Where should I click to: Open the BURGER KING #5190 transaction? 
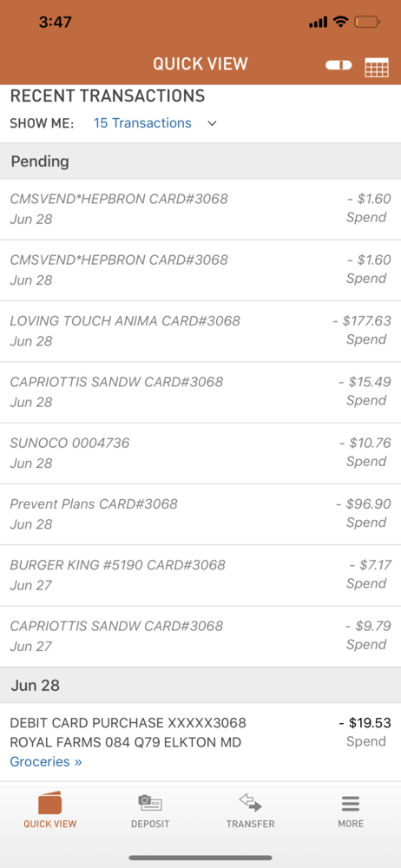tap(200, 575)
